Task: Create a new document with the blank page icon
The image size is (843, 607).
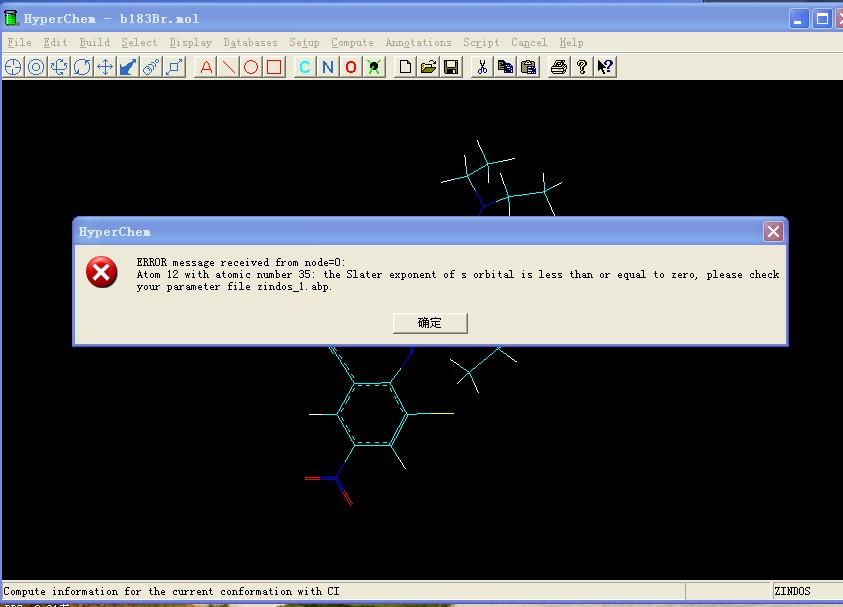Action: tap(405, 67)
